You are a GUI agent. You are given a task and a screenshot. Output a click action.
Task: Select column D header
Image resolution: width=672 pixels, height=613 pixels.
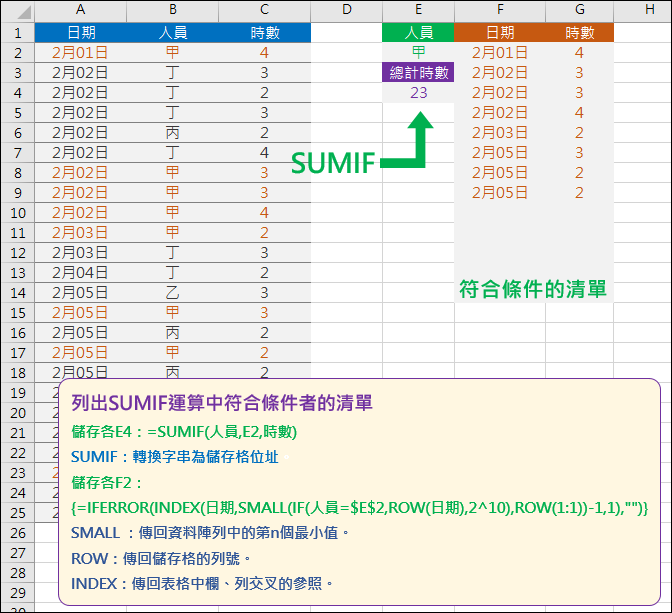pyautogui.click(x=347, y=11)
